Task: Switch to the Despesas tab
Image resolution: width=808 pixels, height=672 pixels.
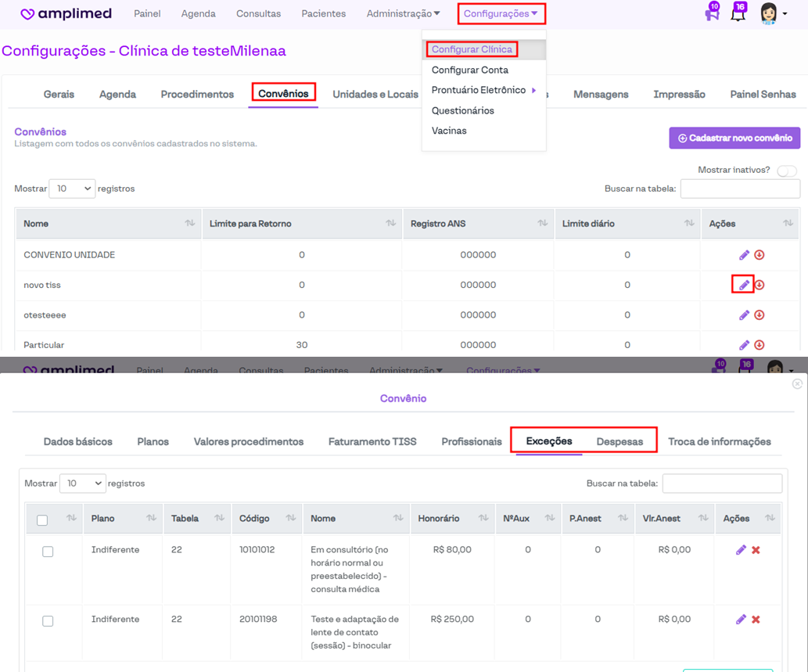Action: click(619, 442)
